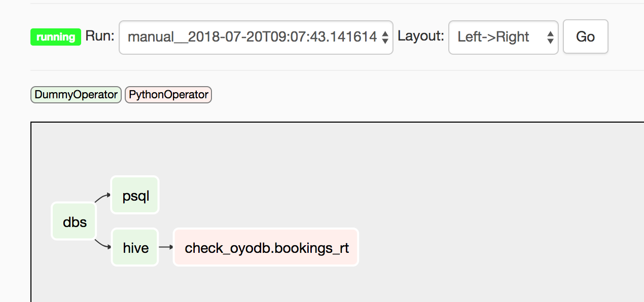Click the manual__2018-07-20 run ID text
The image size is (644, 302).
point(252,37)
